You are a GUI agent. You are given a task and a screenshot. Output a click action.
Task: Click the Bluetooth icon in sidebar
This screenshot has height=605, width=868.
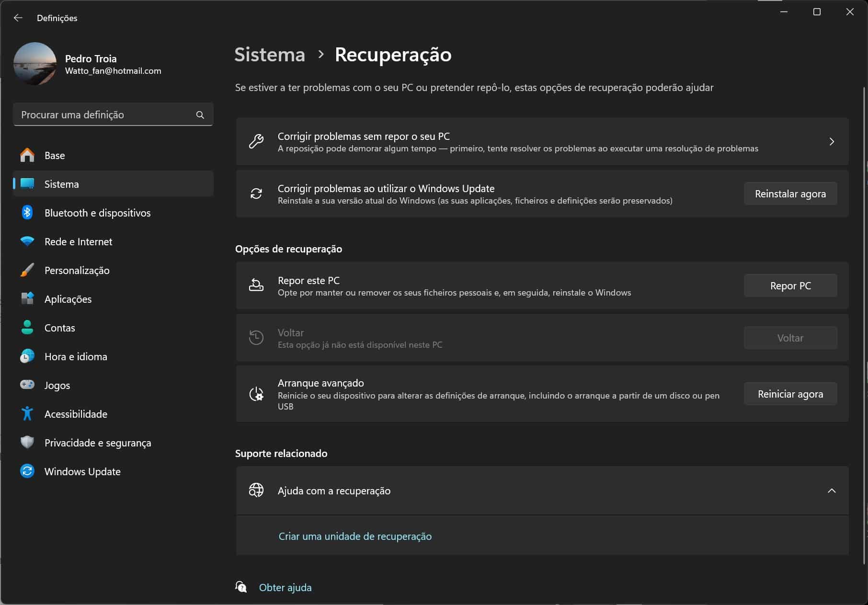click(x=27, y=213)
